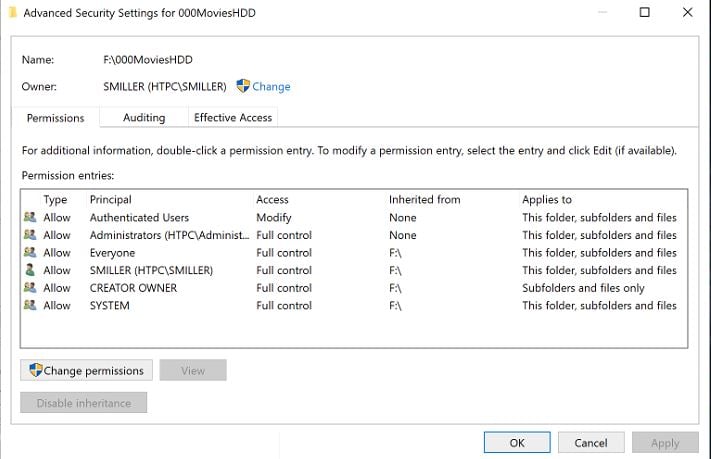Click the single-user icon for SMILLER entry
Image resolution: width=711 pixels, height=459 pixels.
29,270
